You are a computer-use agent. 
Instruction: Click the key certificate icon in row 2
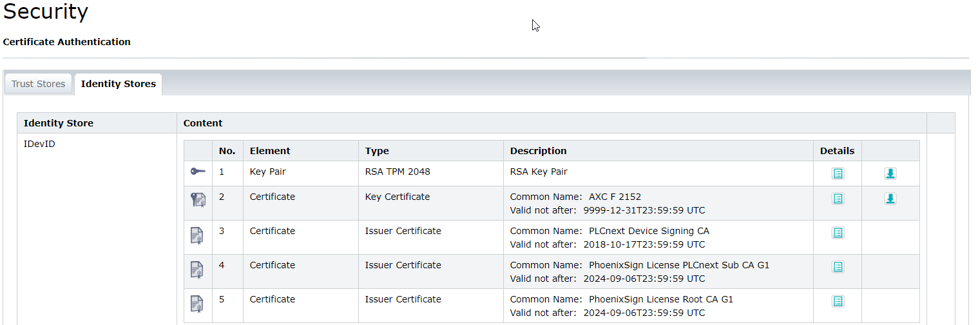pyautogui.click(x=198, y=200)
